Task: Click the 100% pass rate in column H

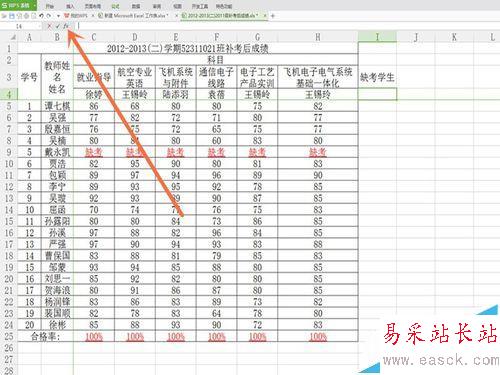Action: tap(318, 336)
